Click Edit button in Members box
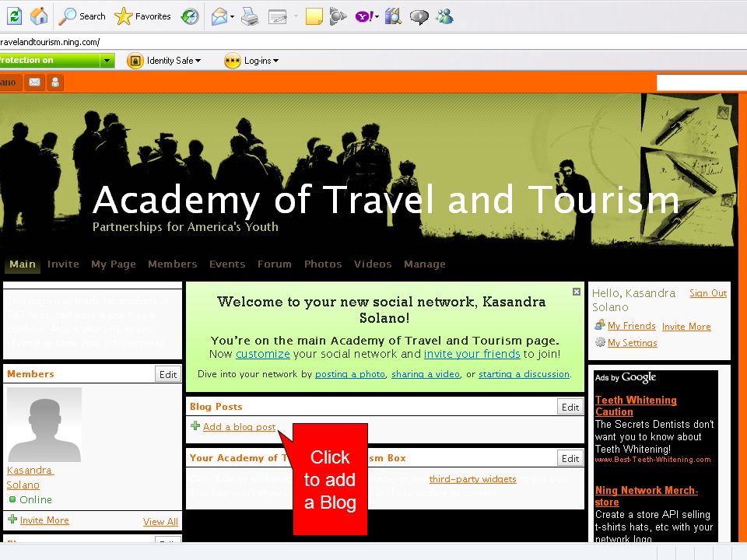747x560 pixels. tap(168, 374)
